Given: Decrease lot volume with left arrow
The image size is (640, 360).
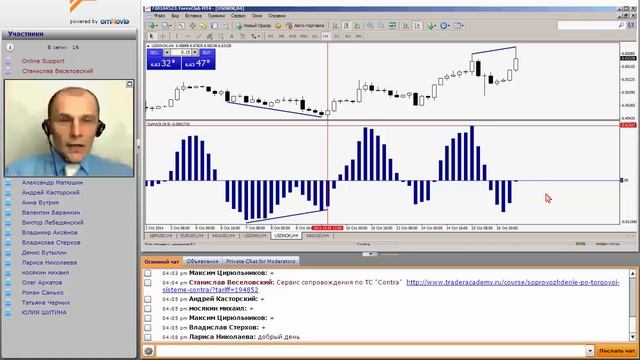Looking at the screenshot, I should pos(167,53).
